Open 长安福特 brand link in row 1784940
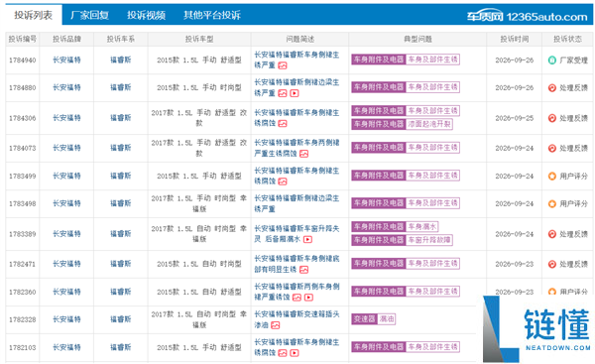This screenshot has height=364, width=595. coord(66,60)
